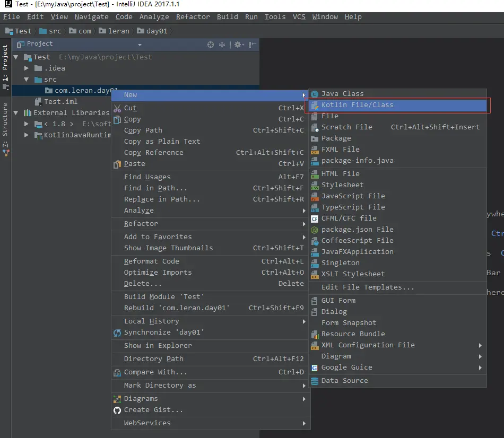Select Test.iml file in tree
This screenshot has width=504, height=438.
tap(56, 102)
